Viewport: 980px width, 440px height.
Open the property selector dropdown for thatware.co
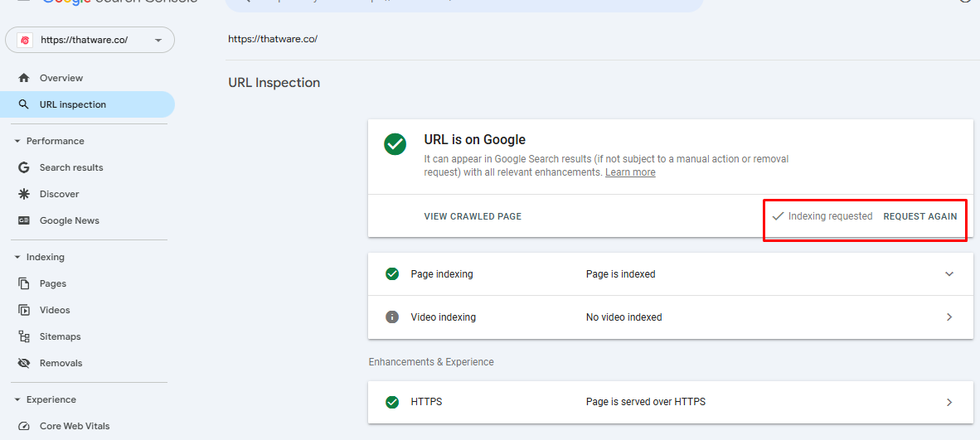(90, 40)
